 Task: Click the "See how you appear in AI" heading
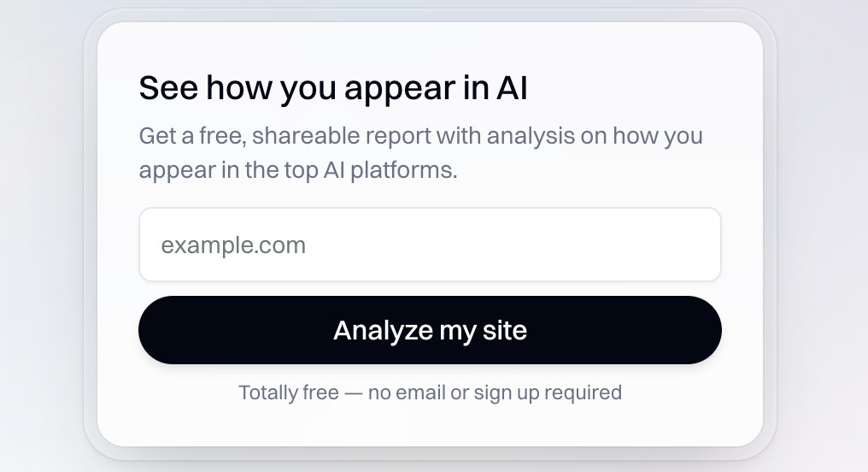coord(333,89)
